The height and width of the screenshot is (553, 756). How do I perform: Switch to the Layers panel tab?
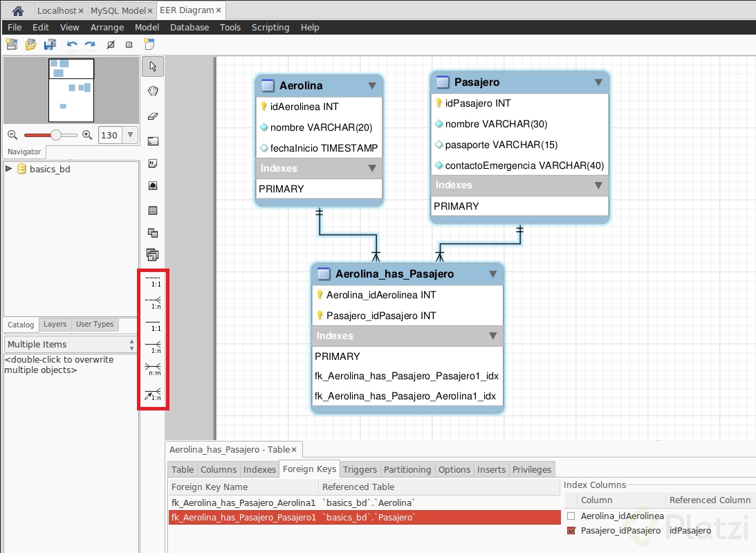click(55, 324)
